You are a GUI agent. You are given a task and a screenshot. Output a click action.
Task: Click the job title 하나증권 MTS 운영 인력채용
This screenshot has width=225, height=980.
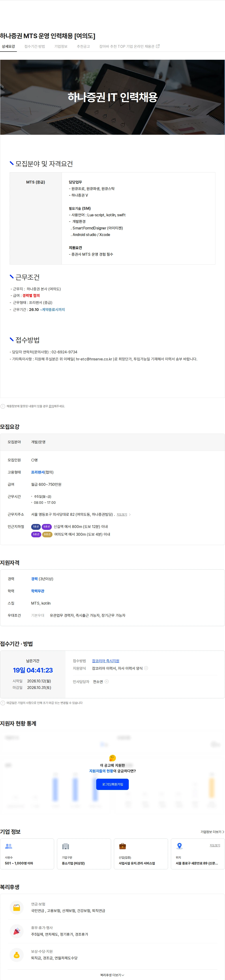(48, 36)
